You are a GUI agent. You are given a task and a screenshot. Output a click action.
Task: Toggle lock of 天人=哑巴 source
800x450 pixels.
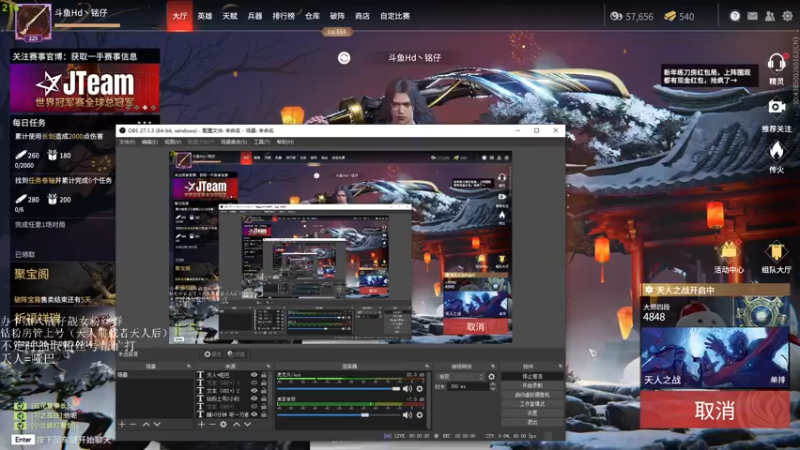[x=264, y=375]
